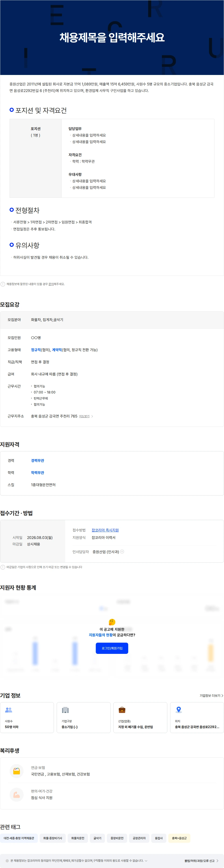
Task: Click the 문의 link in the notice
Action: coord(51,284)
